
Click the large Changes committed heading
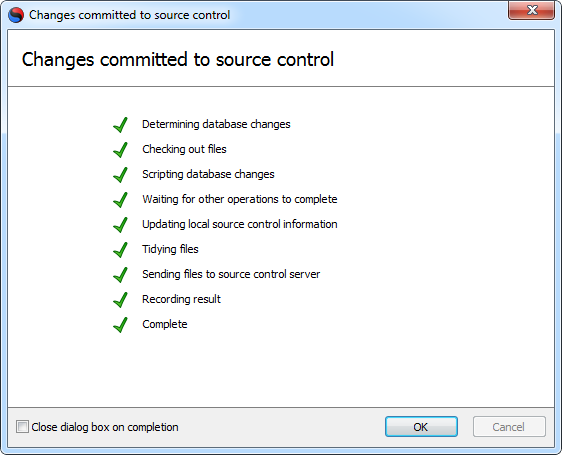tap(178, 60)
